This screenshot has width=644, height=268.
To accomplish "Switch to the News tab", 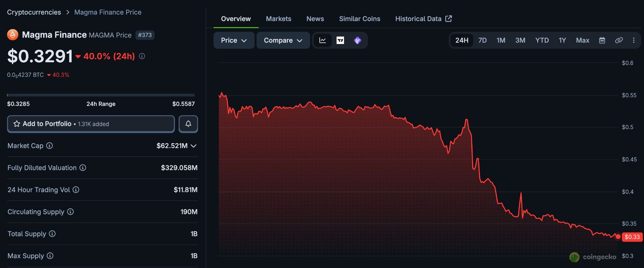I will (315, 19).
